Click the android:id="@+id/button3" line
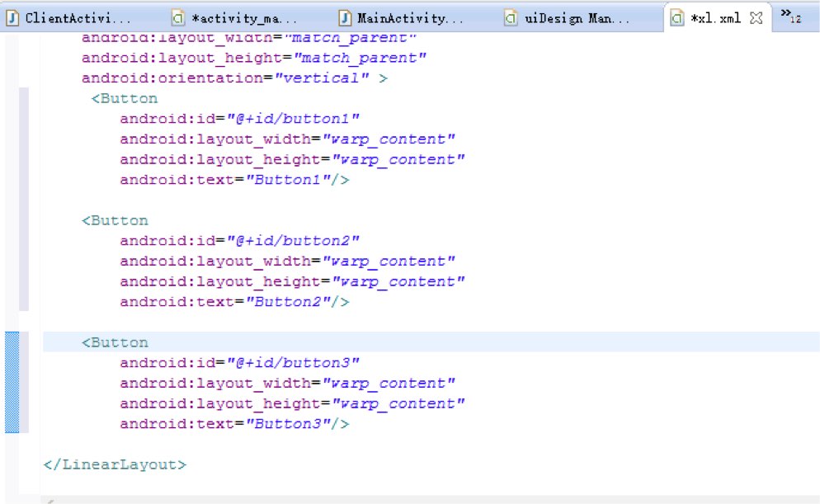 pos(239,364)
